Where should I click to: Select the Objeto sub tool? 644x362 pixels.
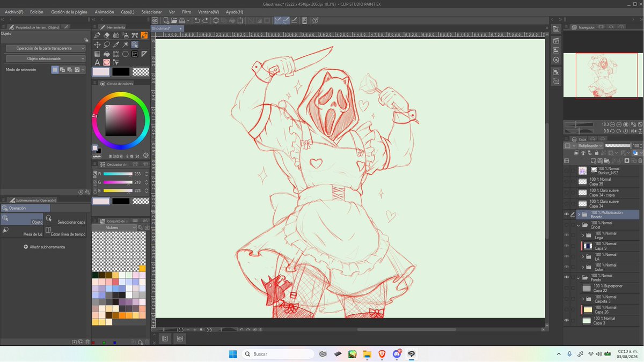tap(22, 219)
